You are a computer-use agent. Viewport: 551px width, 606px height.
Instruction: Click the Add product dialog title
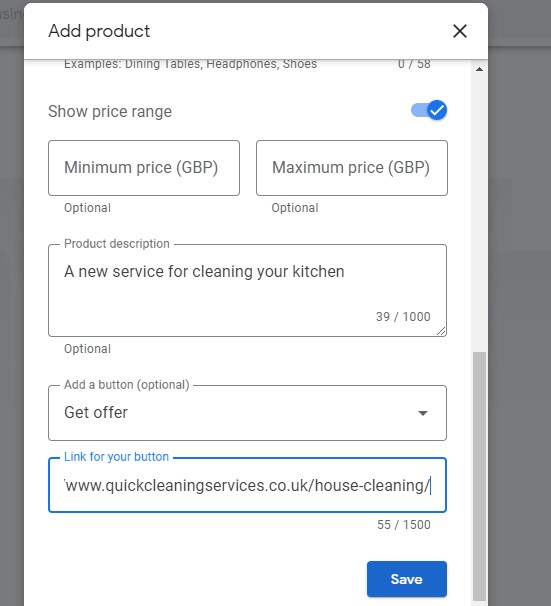tap(99, 31)
